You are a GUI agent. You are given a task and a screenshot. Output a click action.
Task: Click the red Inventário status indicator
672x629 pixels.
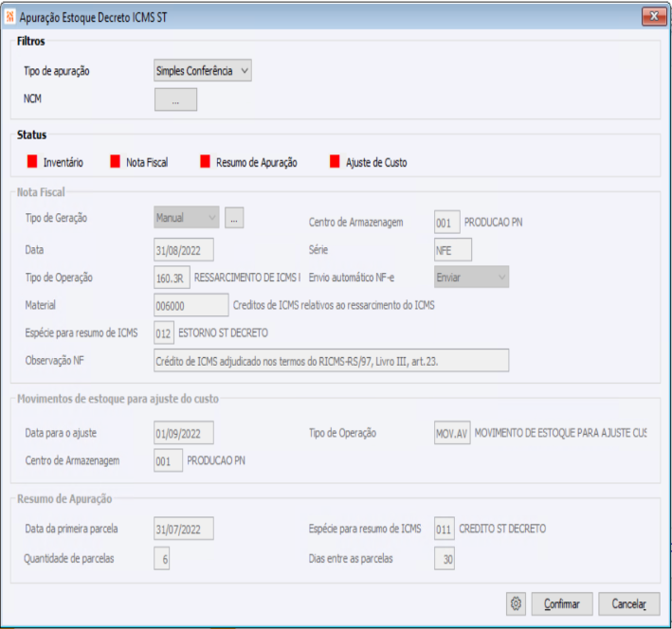(x=32, y=162)
